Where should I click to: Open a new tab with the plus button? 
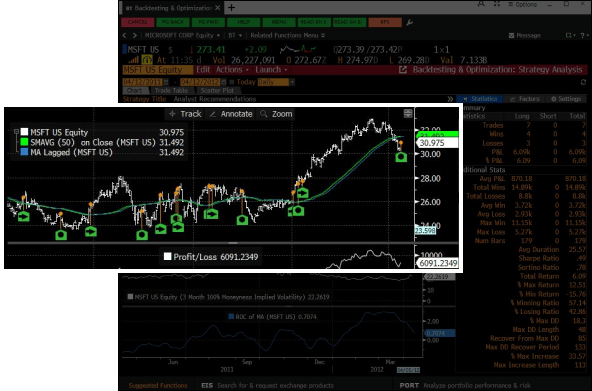click(x=231, y=8)
